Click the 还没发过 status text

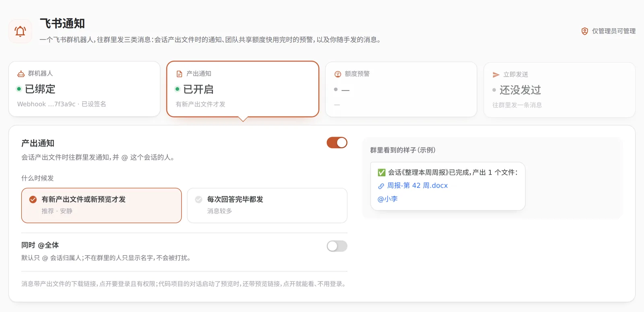point(520,90)
